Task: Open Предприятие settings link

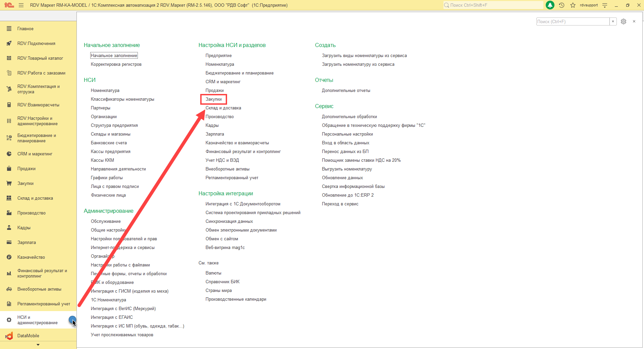Action: (x=219, y=56)
